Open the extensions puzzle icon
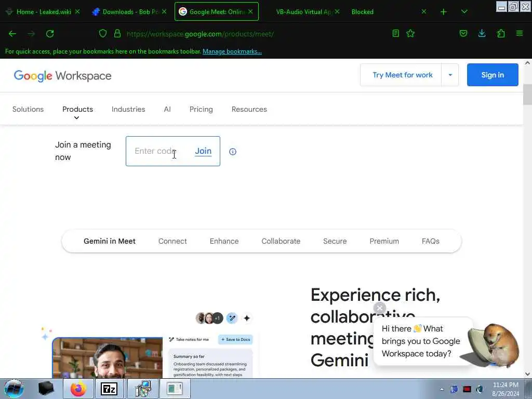Viewport: 532px width, 399px height. [x=501, y=33]
